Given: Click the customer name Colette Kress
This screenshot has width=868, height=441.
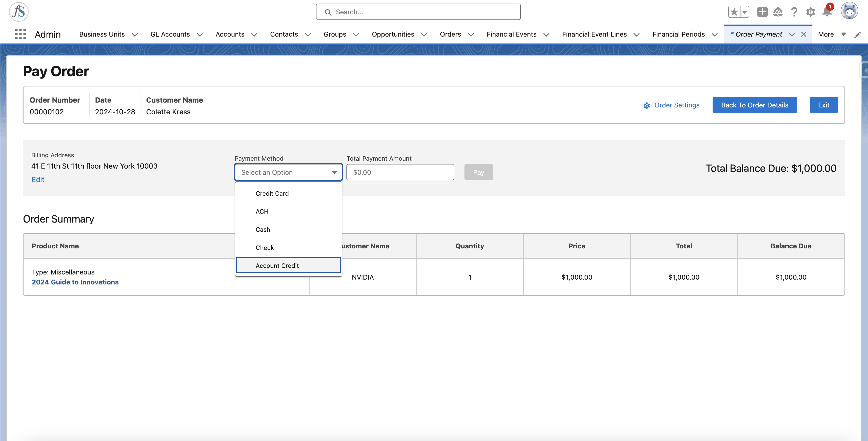Looking at the screenshot, I should pyautogui.click(x=168, y=112).
